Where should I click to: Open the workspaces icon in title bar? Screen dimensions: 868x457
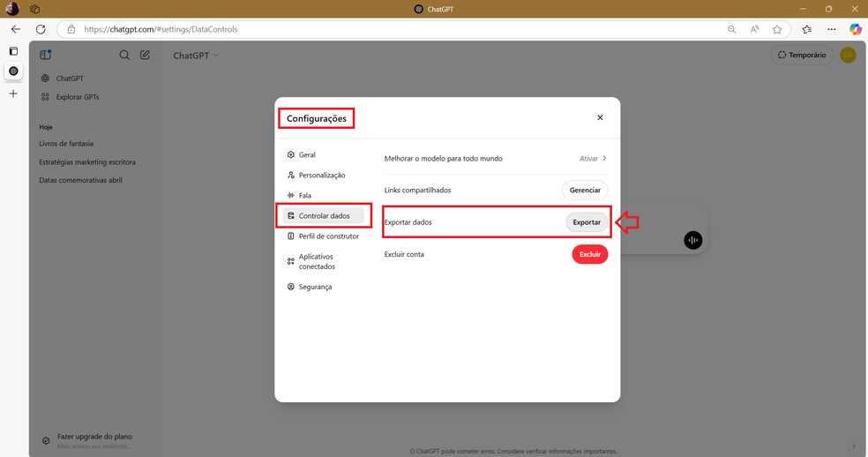[x=35, y=9]
